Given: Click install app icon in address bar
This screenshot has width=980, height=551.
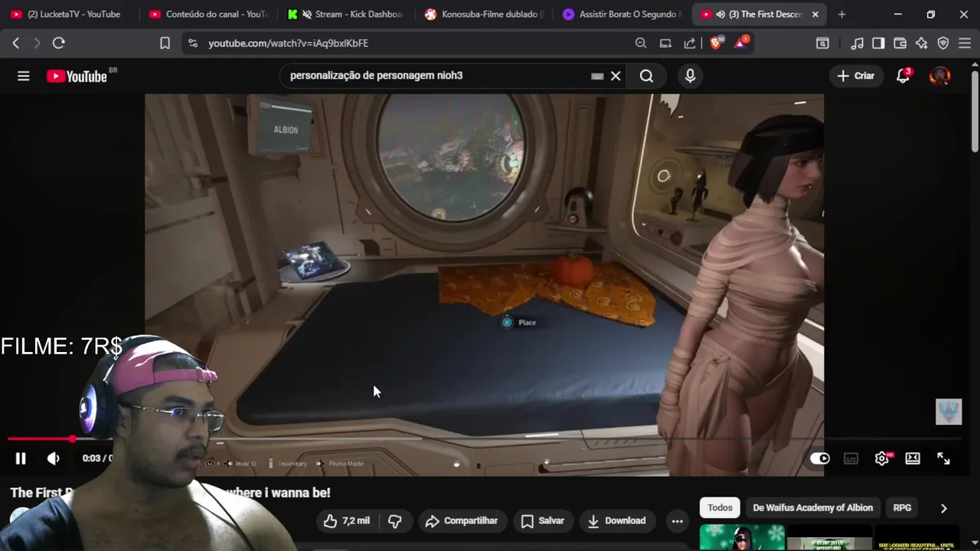Looking at the screenshot, I should tap(665, 44).
